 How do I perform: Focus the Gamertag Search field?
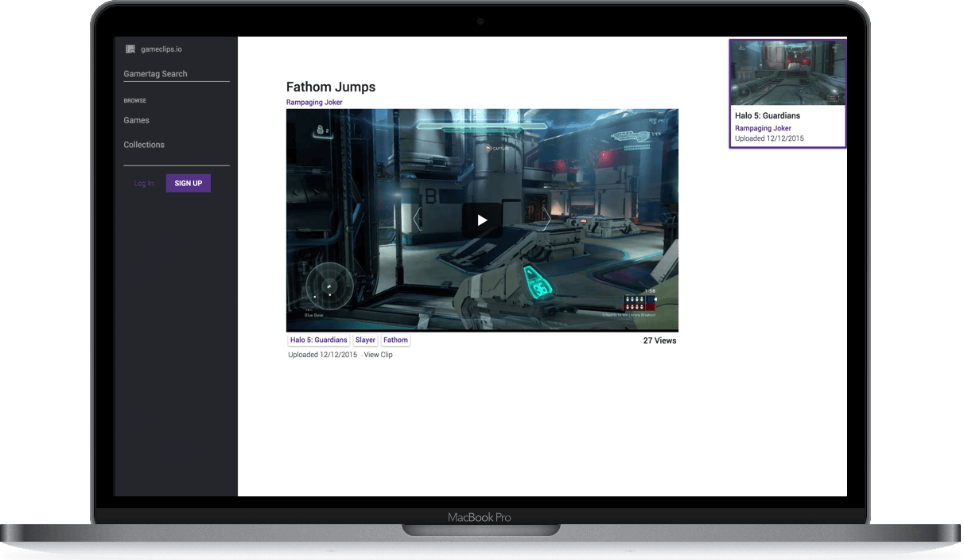tap(177, 74)
